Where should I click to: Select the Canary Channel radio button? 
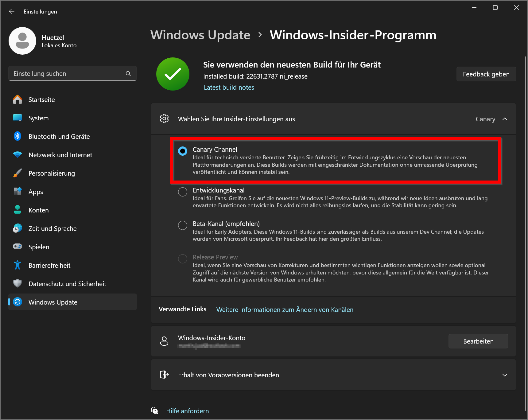(183, 151)
